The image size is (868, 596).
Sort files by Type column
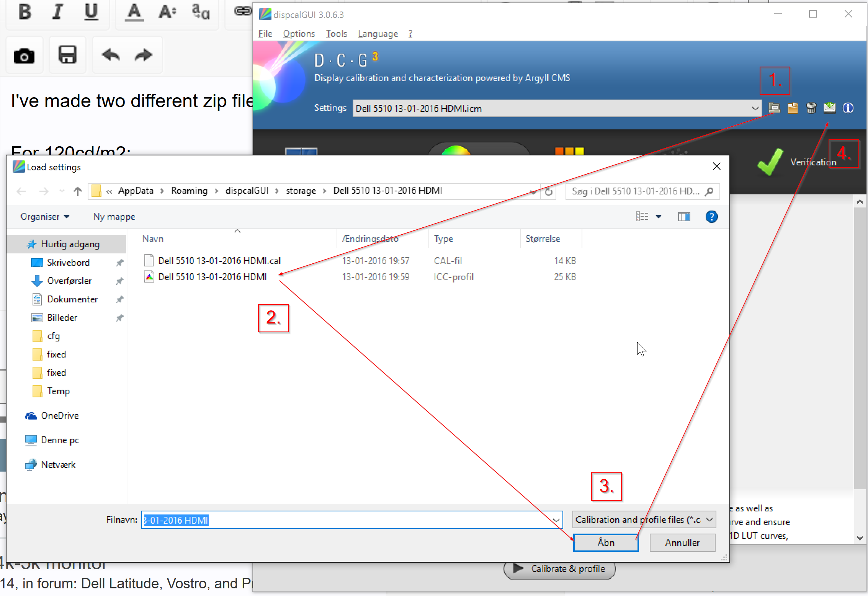[475, 239]
